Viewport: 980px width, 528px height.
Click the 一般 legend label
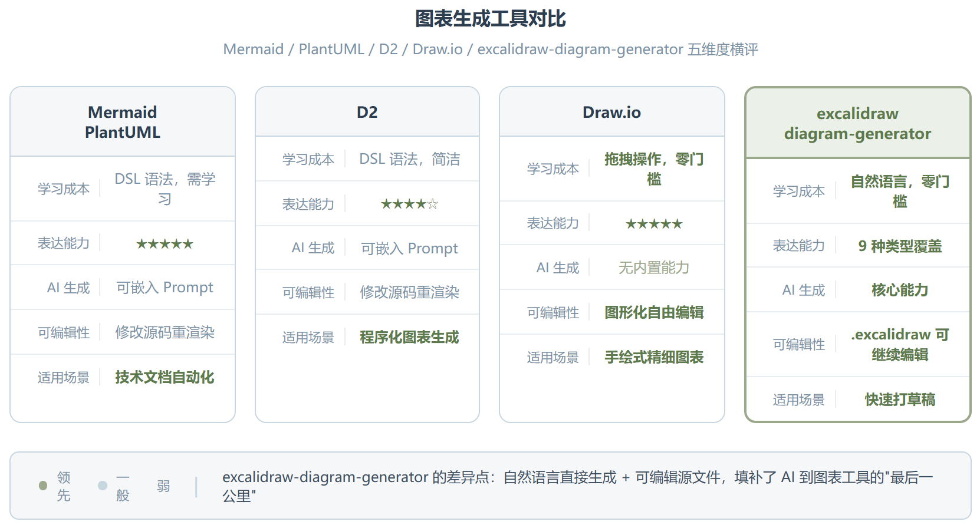coord(123,486)
